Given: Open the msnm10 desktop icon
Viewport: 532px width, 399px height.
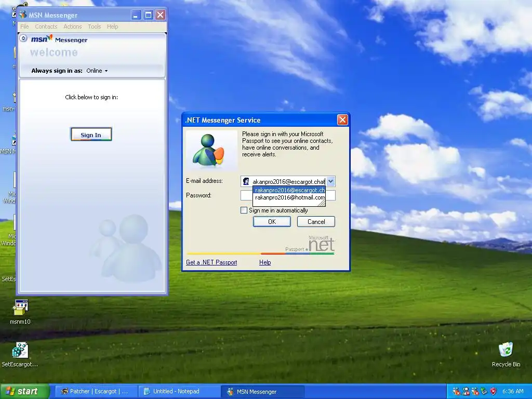Looking at the screenshot, I should 20,312.
